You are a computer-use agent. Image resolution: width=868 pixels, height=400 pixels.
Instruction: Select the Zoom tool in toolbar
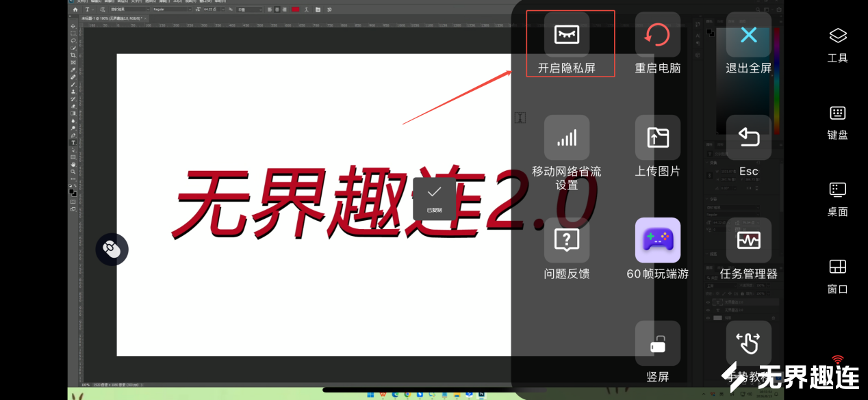tap(73, 170)
